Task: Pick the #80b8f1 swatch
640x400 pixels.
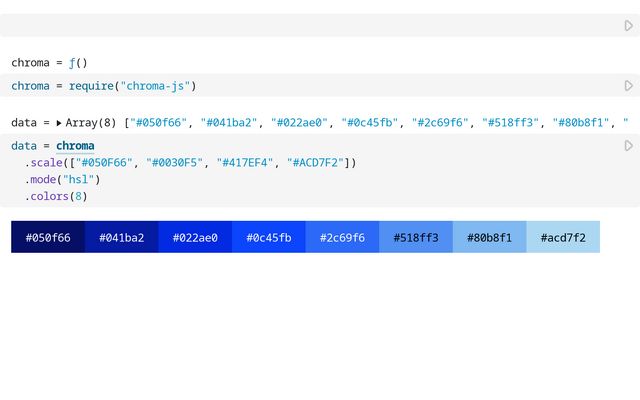Action: point(490,237)
